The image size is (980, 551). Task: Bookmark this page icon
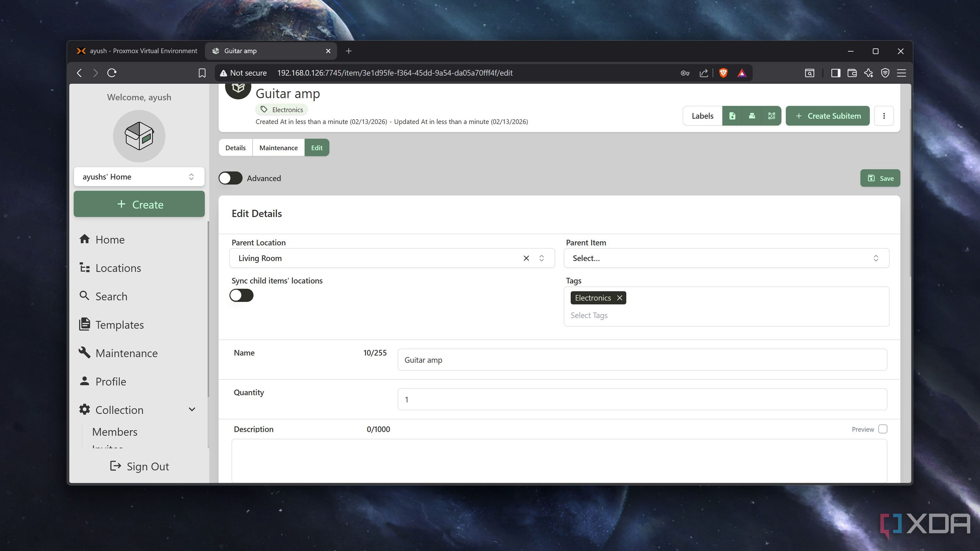pos(202,73)
